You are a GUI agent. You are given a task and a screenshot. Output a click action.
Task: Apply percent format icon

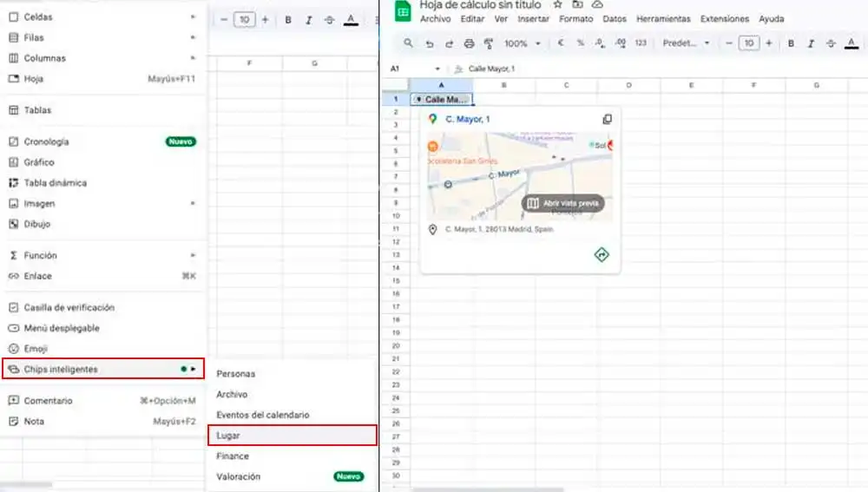point(580,43)
